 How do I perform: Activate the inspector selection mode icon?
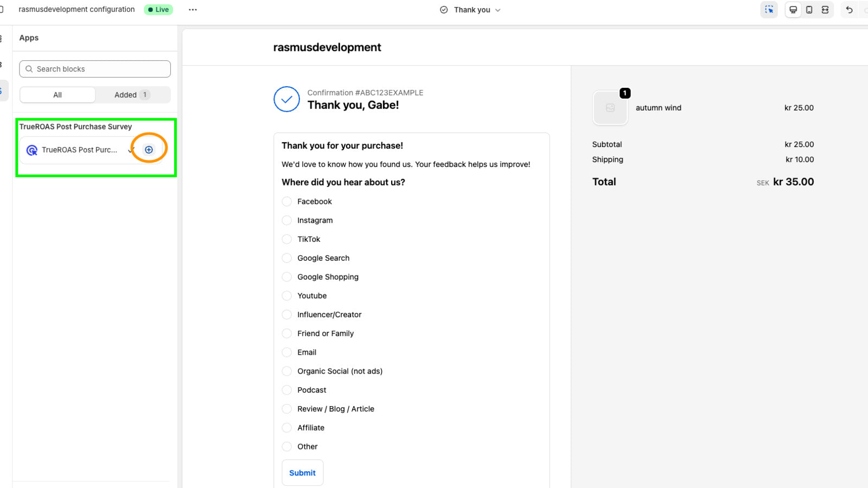[x=769, y=9]
